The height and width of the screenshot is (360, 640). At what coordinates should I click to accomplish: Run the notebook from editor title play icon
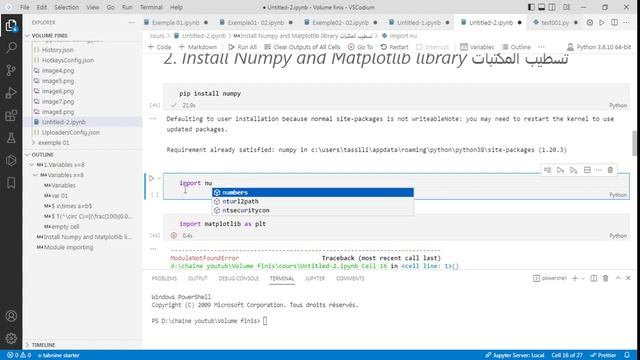[602, 22]
